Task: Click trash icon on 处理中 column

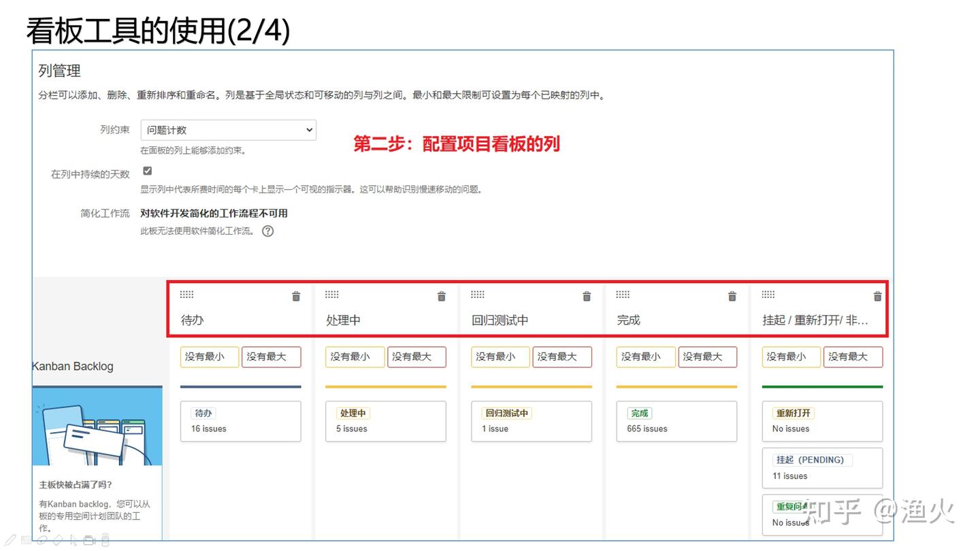Action: 442,296
